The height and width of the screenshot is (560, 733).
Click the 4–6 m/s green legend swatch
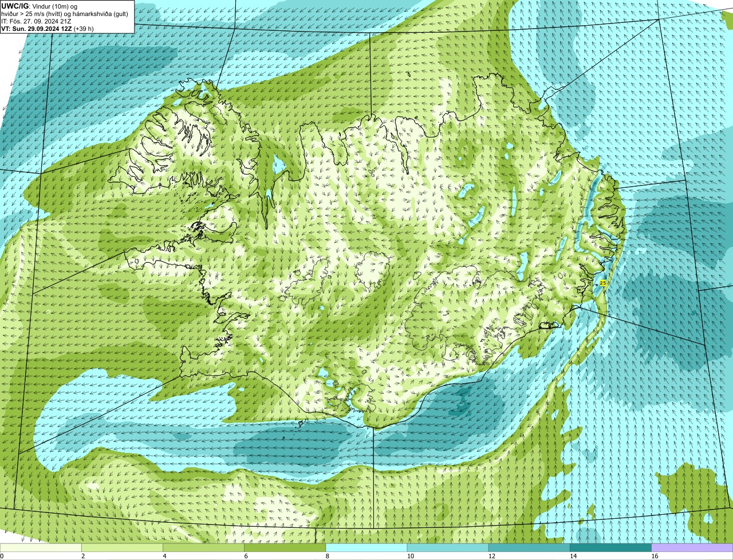click(203, 547)
